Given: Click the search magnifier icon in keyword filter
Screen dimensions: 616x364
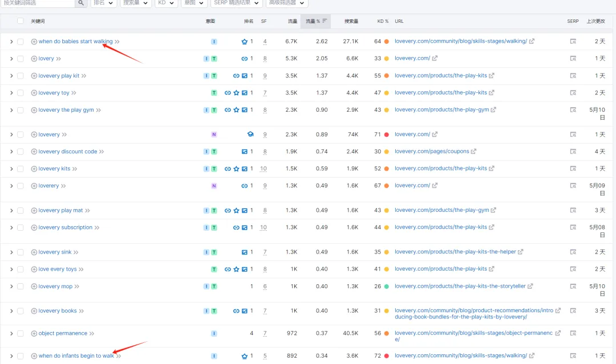Looking at the screenshot, I should [80, 3].
